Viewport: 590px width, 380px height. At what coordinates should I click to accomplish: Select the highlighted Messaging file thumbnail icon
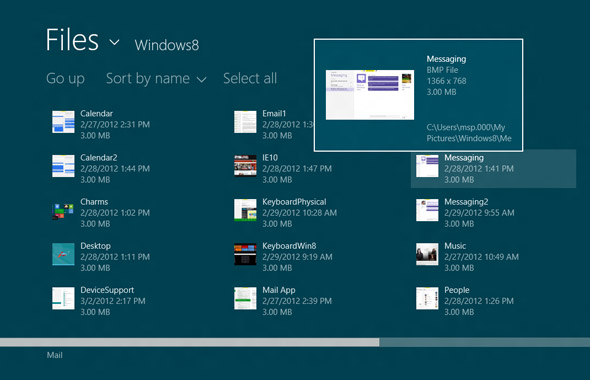pos(427,166)
